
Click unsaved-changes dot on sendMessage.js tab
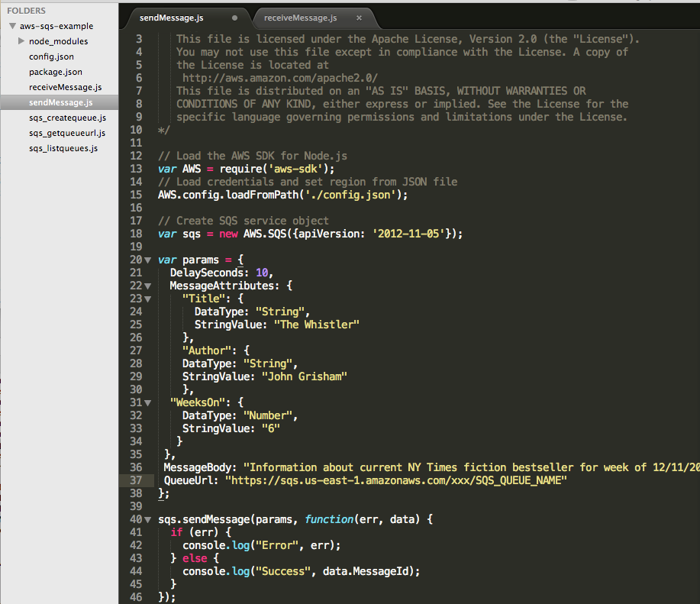click(234, 17)
